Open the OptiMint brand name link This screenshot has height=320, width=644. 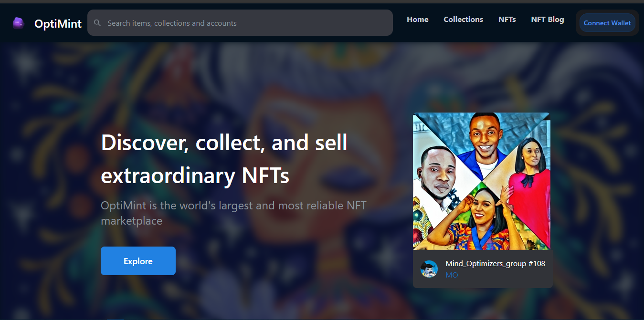58,23
